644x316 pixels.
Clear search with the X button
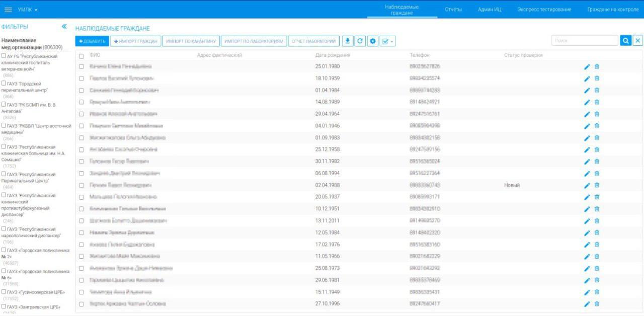click(637, 41)
